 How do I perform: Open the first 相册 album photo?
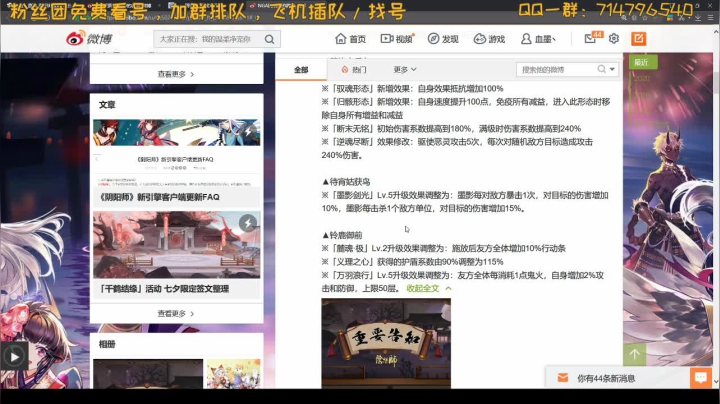click(148, 374)
